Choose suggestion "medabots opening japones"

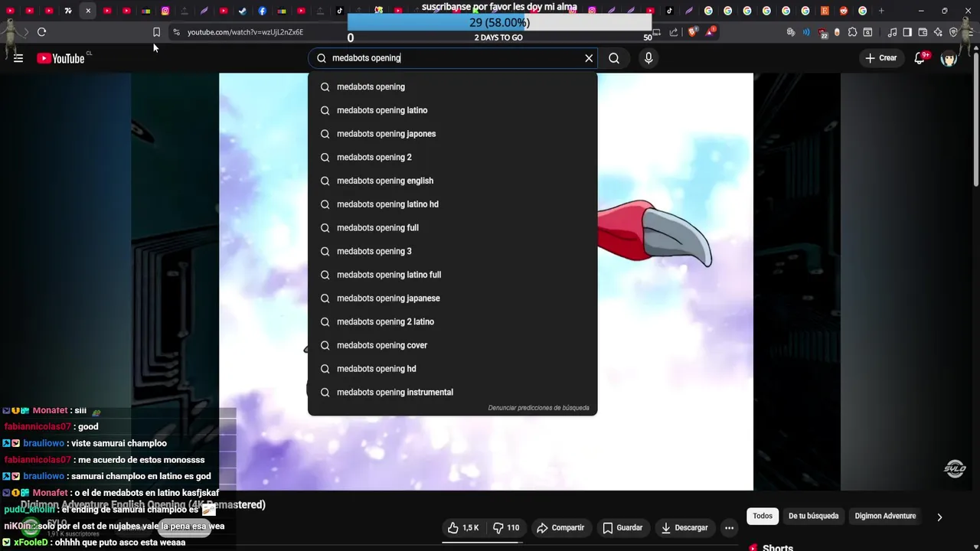click(452, 134)
